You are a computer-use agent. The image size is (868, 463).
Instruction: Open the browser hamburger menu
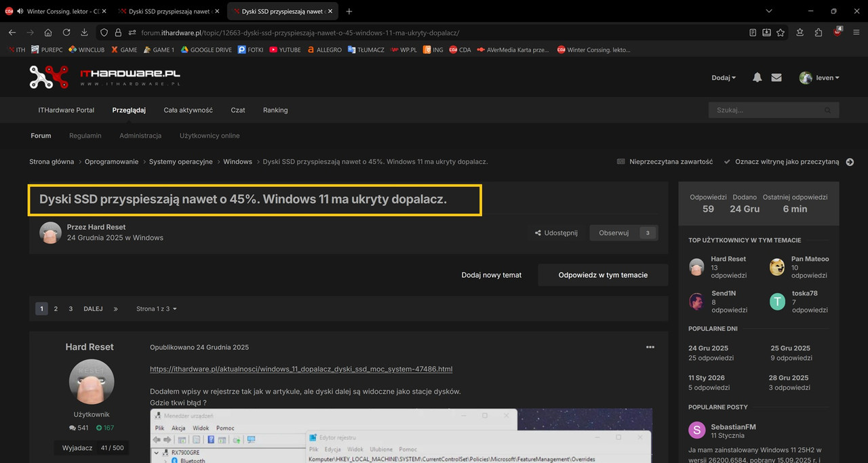pos(857,33)
